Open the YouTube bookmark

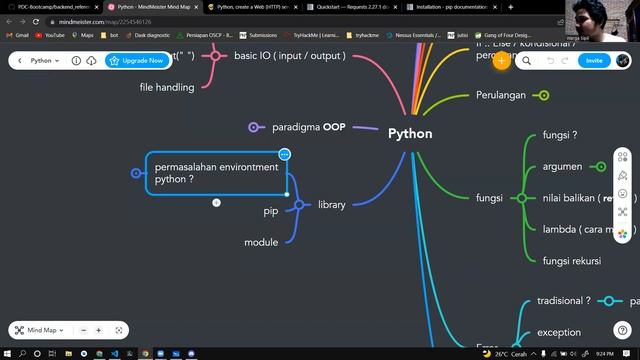pos(50,36)
